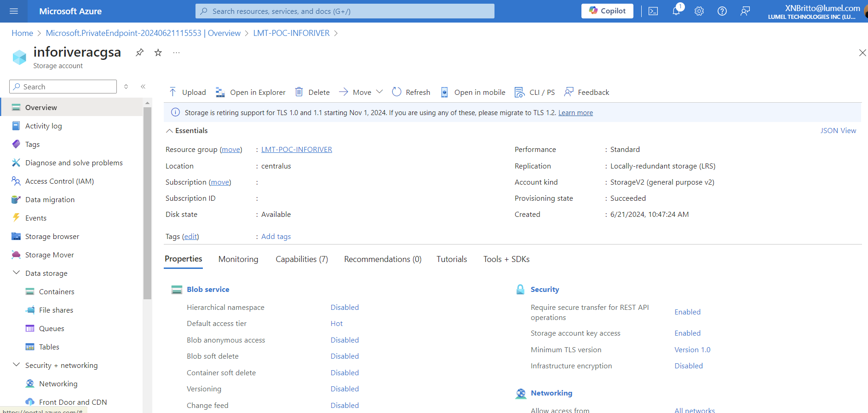Click the JSON View link
868x413 pixels.
838,131
